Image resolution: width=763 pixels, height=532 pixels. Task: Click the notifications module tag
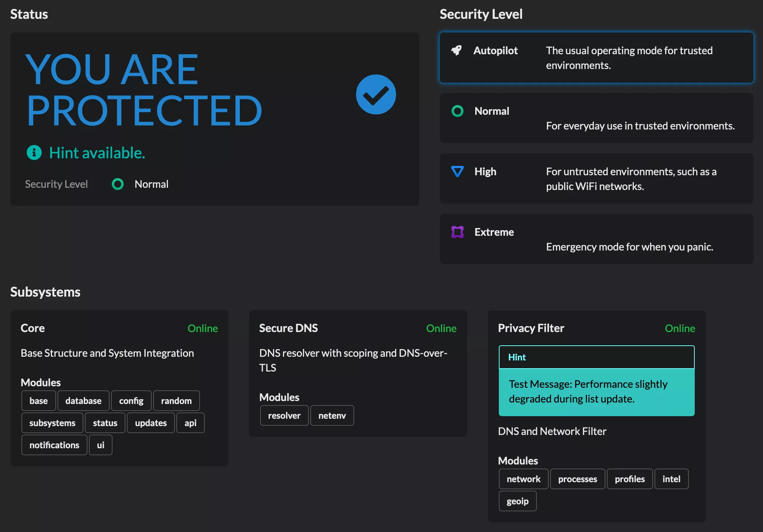point(54,445)
